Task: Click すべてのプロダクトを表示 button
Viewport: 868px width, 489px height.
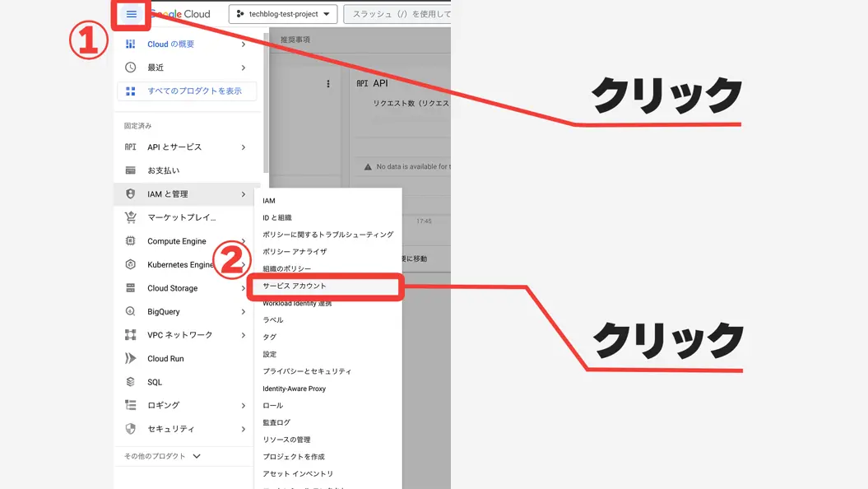Action: point(187,91)
